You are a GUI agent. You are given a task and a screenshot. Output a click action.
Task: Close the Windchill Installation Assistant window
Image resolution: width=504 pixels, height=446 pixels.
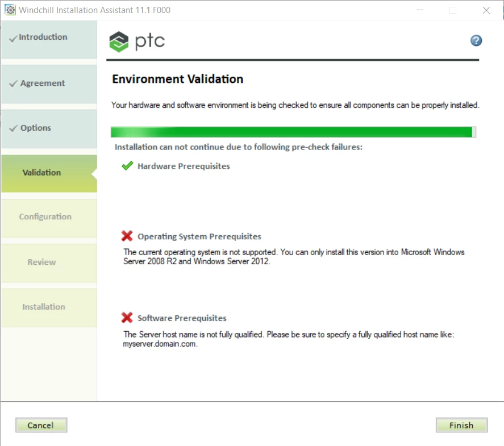tap(486, 10)
